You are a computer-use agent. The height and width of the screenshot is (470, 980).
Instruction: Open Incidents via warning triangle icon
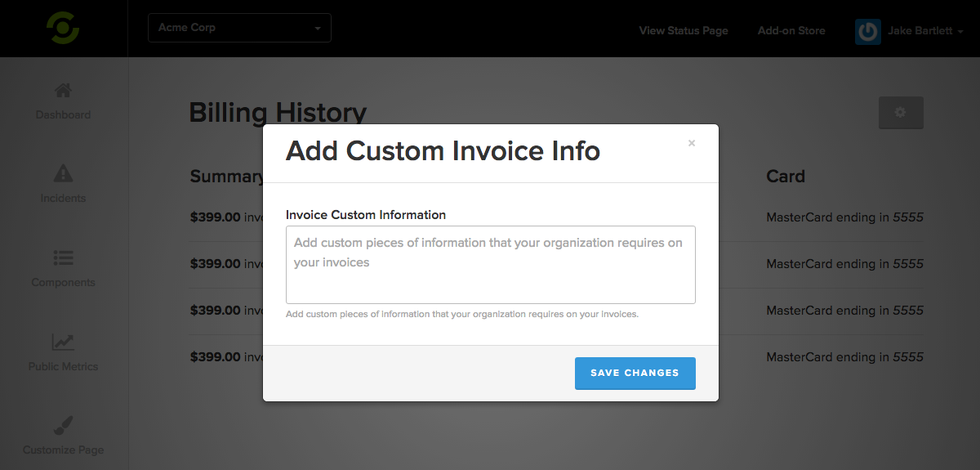[x=63, y=173]
